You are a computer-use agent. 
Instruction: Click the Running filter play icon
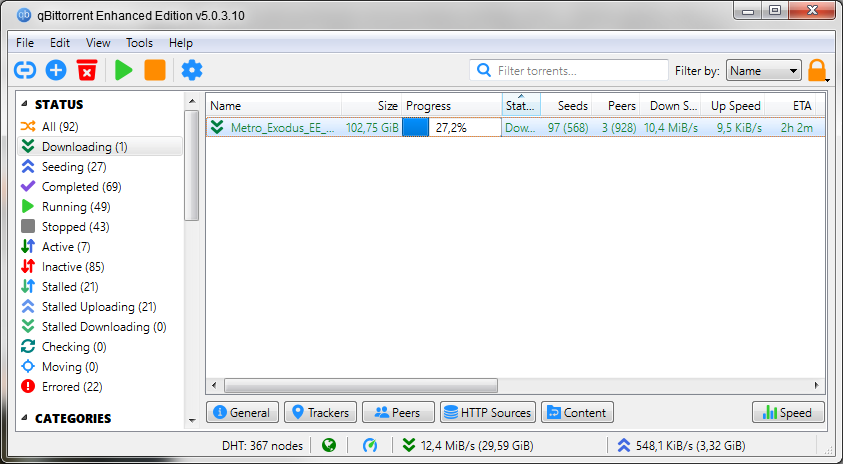click(x=28, y=206)
